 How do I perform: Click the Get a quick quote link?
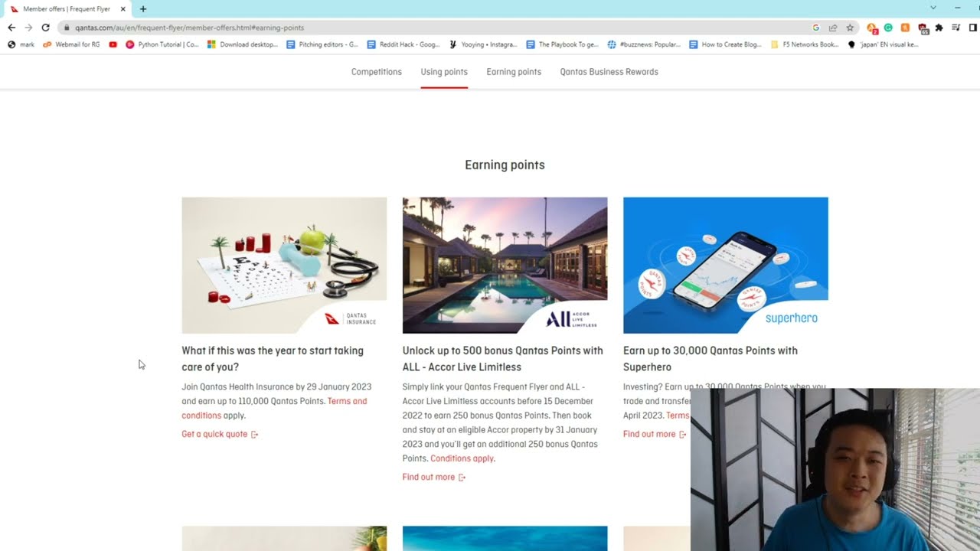click(214, 434)
